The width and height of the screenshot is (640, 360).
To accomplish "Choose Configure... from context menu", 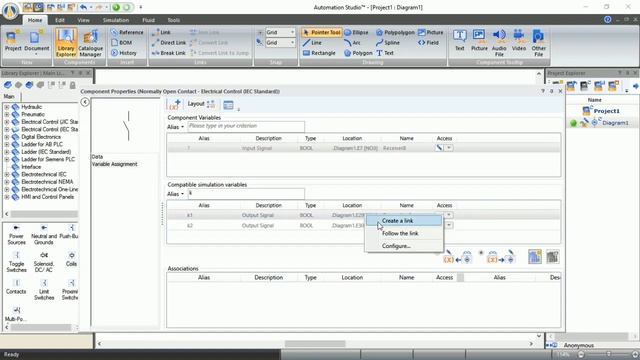I will [x=404, y=246].
